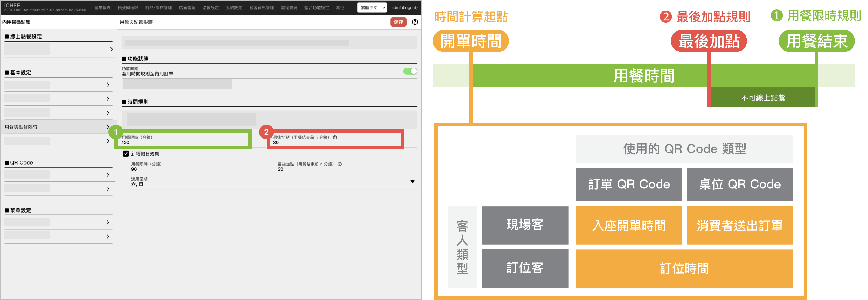
Task: Open the 營業報表 menu
Action: coord(102,7)
